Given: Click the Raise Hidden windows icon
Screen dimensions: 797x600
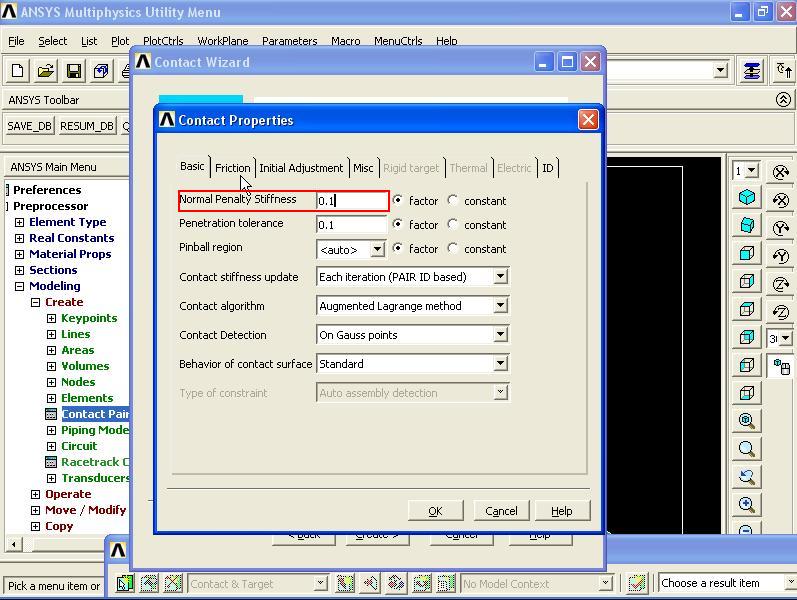Looking at the screenshot, I should point(751,71).
